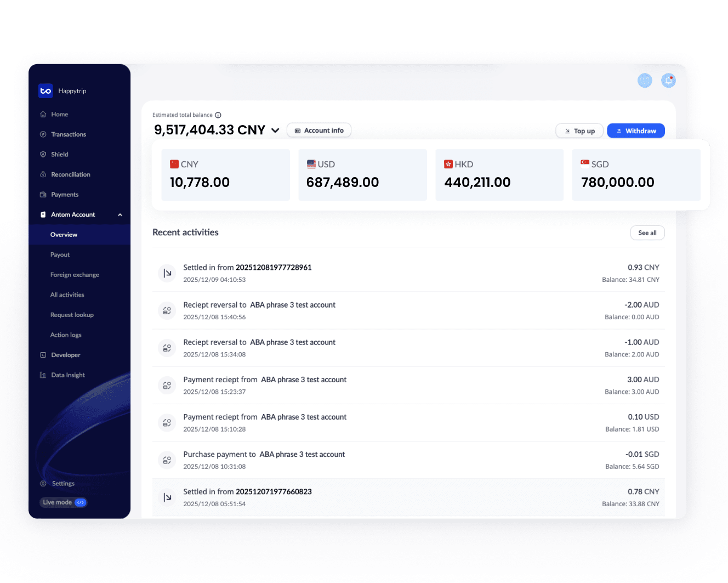
Task: Open Shield from the sidebar
Action: (x=59, y=155)
